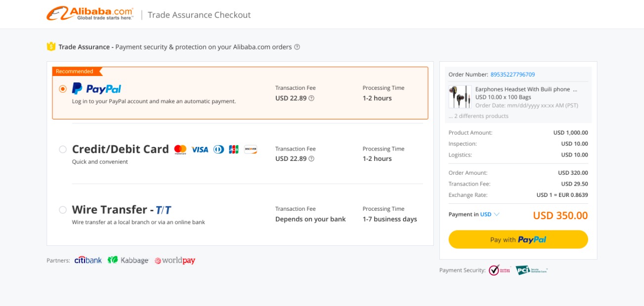
Task: Choose the Wire Transfer radio option
Action: 63,210
